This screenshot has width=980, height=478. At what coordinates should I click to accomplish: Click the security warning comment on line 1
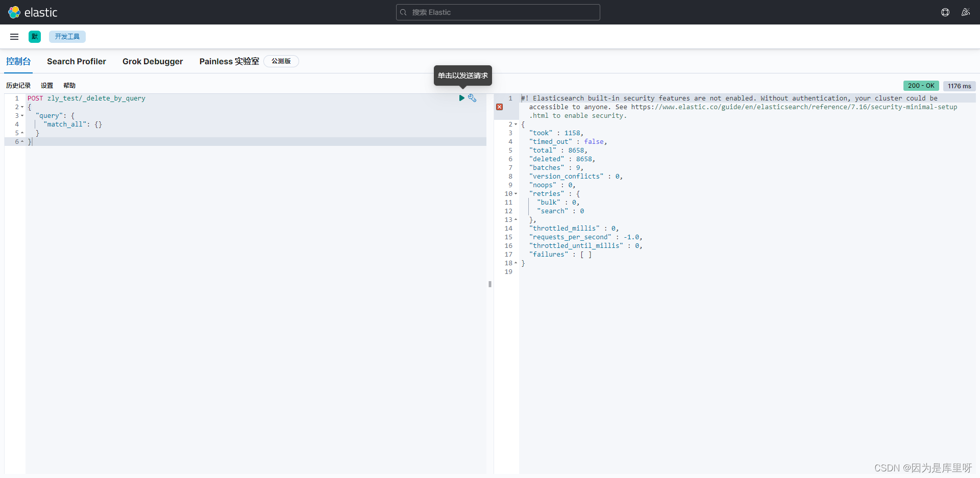(x=739, y=107)
